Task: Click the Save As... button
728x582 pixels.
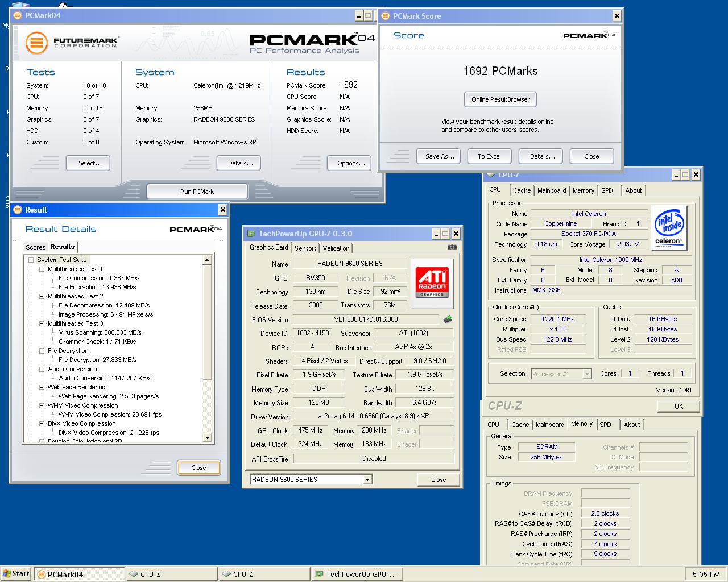Action: pyautogui.click(x=440, y=156)
